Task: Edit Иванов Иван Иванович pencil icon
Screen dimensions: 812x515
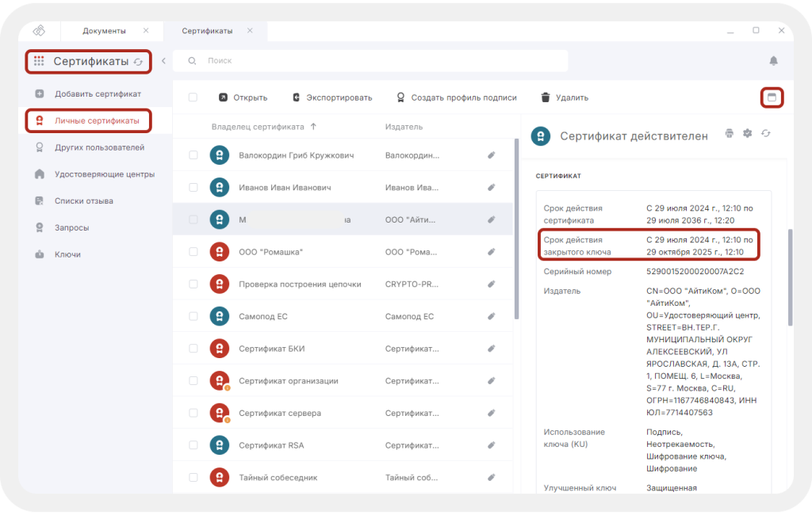Action: click(x=492, y=187)
